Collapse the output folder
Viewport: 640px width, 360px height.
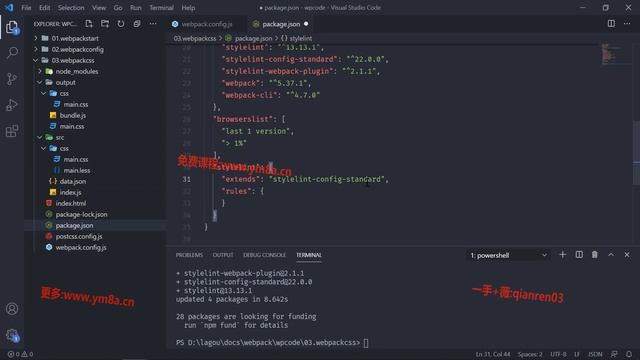(x=65, y=82)
